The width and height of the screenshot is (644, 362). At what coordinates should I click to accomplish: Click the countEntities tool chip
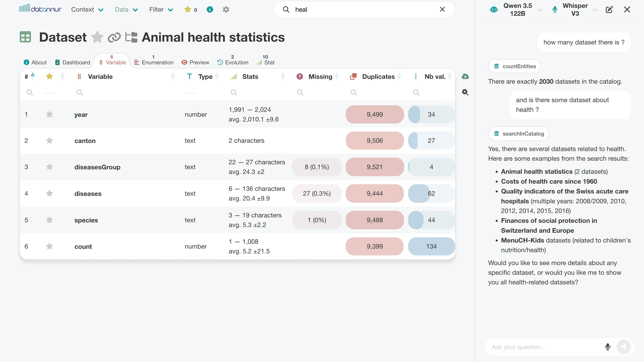(515, 66)
